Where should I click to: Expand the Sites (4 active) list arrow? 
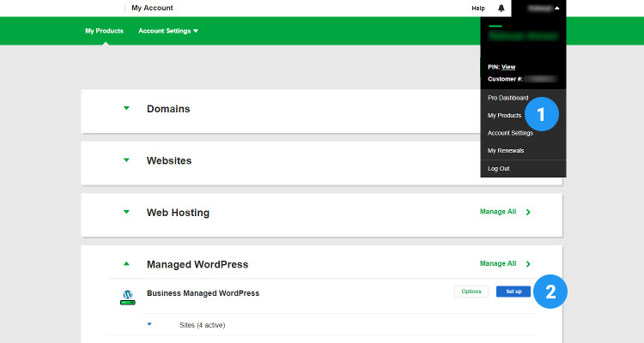149,324
